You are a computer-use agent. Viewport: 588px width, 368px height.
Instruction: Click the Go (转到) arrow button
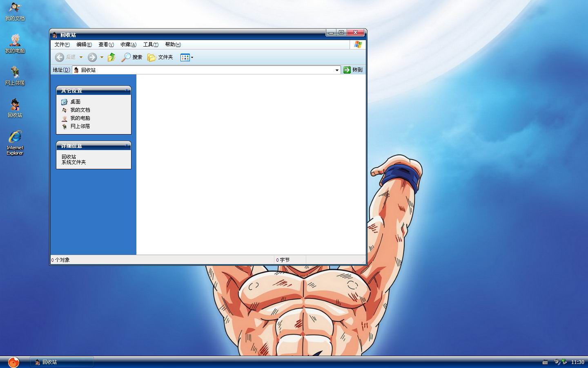pyautogui.click(x=353, y=70)
